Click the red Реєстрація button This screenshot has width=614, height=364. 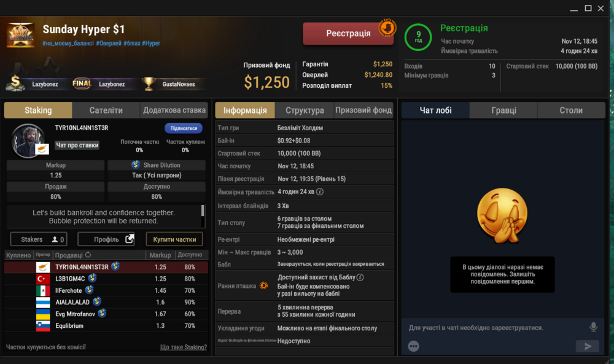pyautogui.click(x=348, y=34)
